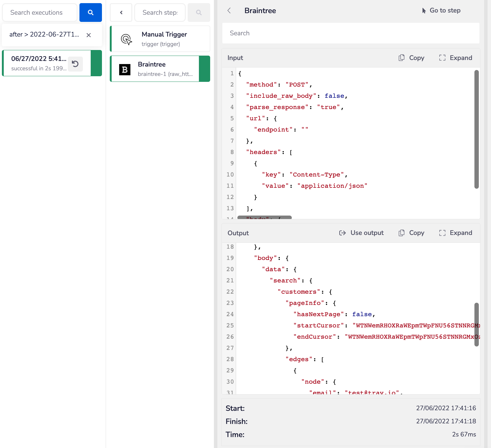Expand the Input panel
The width and height of the screenshot is (491, 448).
click(x=456, y=58)
